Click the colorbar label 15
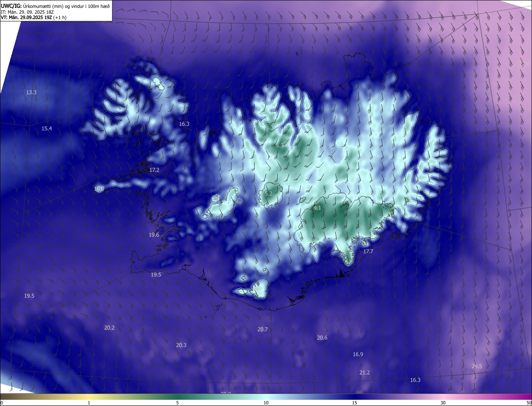The height and width of the screenshot is (406, 532). (x=355, y=403)
